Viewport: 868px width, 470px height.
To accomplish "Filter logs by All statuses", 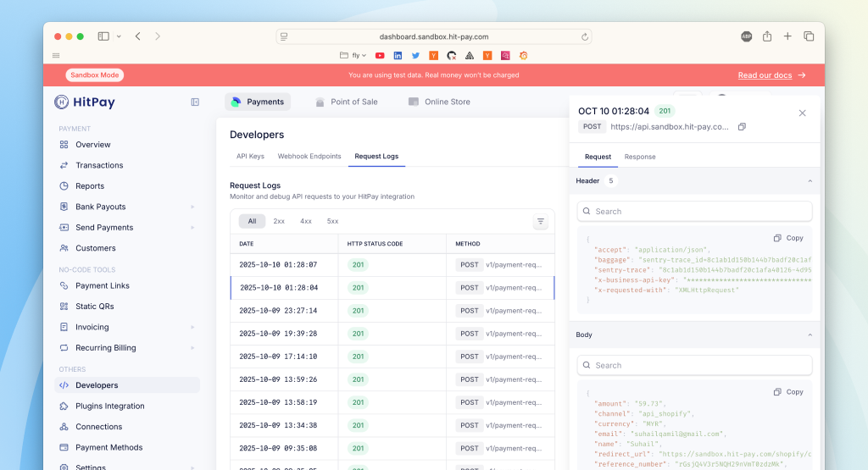I will pyautogui.click(x=252, y=221).
